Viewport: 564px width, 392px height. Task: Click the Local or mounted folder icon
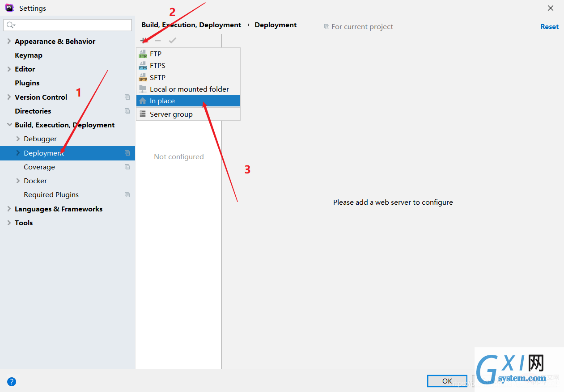click(143, 89)
